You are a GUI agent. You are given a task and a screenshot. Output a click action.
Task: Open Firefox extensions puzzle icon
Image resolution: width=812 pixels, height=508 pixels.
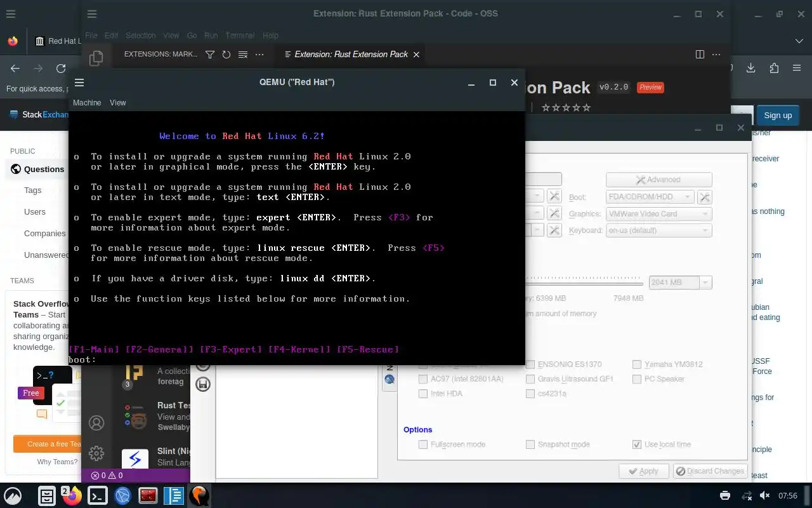[774, 69]
